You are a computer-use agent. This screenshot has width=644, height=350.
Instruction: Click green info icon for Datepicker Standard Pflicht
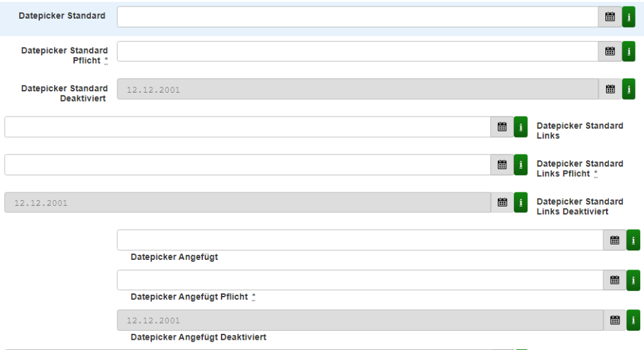(x=629, y=51)
